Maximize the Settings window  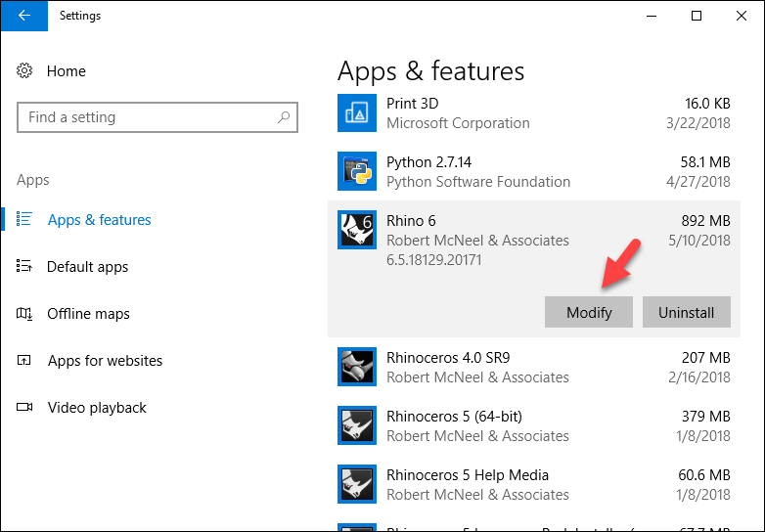point(697,16)
